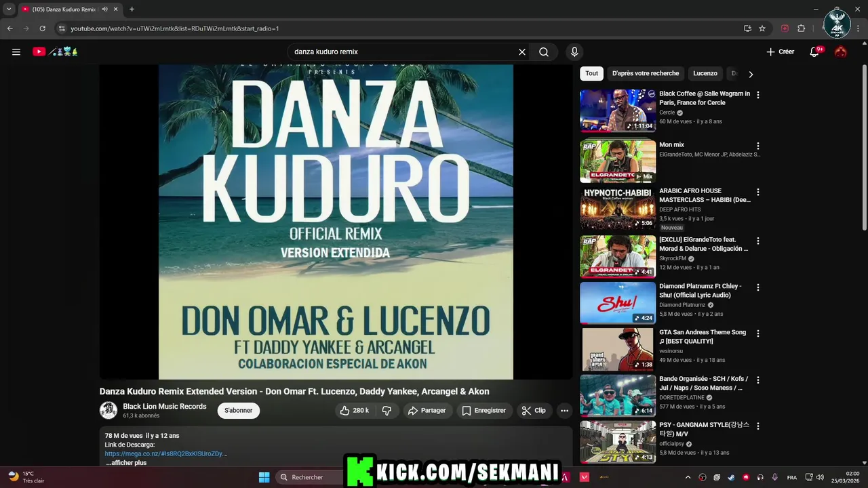Start voice search with the microphone

pyautogui.click(x=574, y=52)
